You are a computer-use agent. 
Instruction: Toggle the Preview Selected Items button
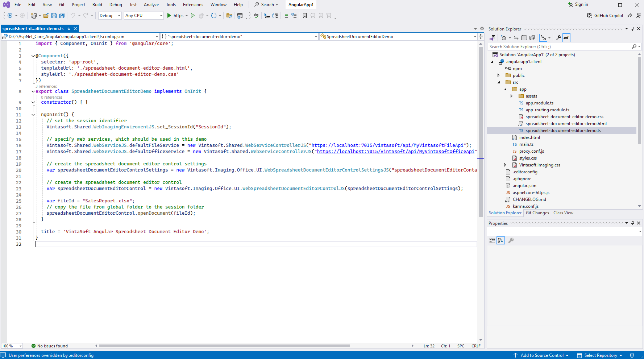coord(566,38)
